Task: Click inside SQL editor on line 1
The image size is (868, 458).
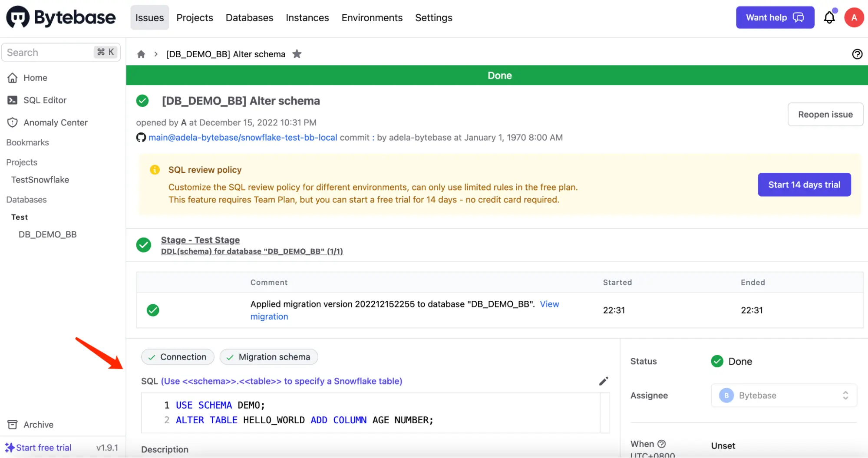Action: click(220, 405)
